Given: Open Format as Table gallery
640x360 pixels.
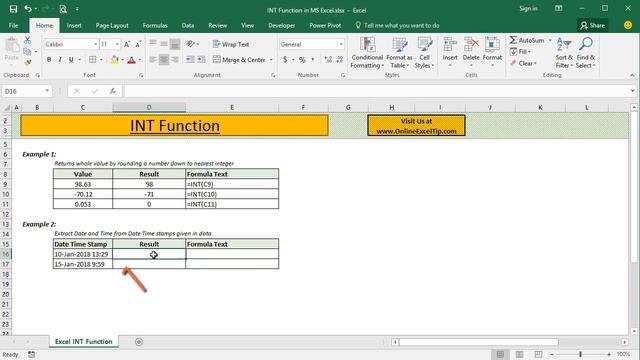Looking at the screenshot, I should [x=399, y=53].
